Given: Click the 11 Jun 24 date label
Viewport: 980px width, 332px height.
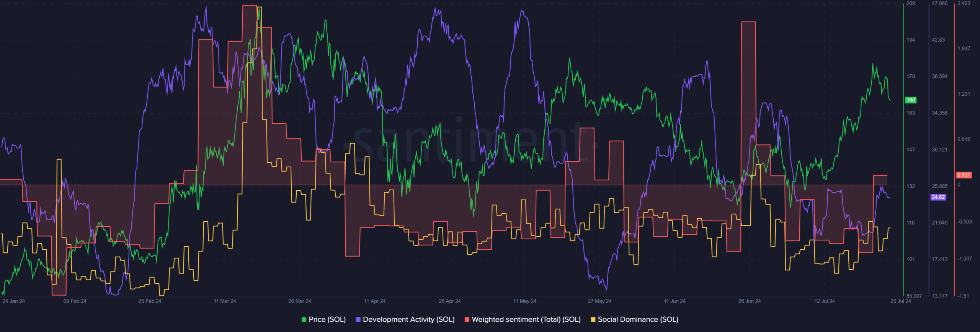Looking at the screenshot, I should point(675,301).
